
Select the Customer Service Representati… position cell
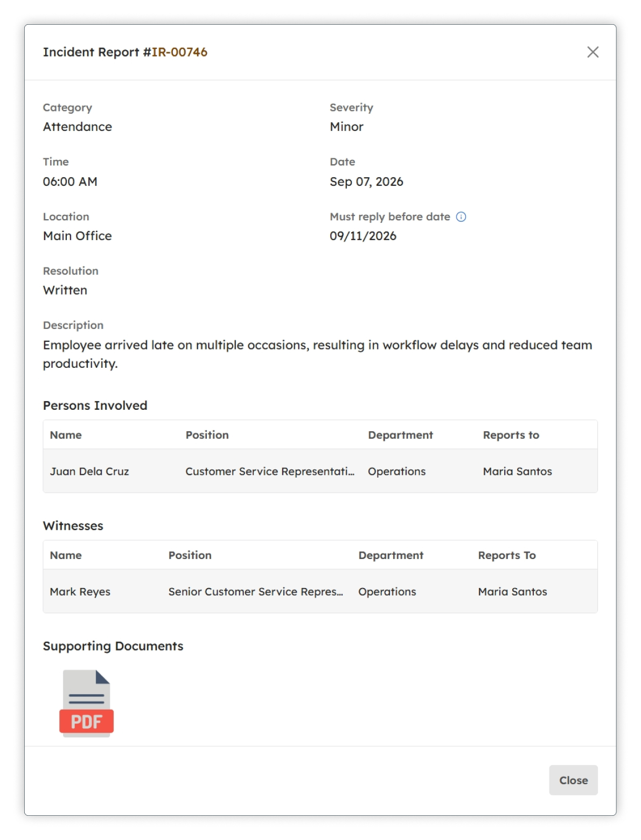coord(270,471)
